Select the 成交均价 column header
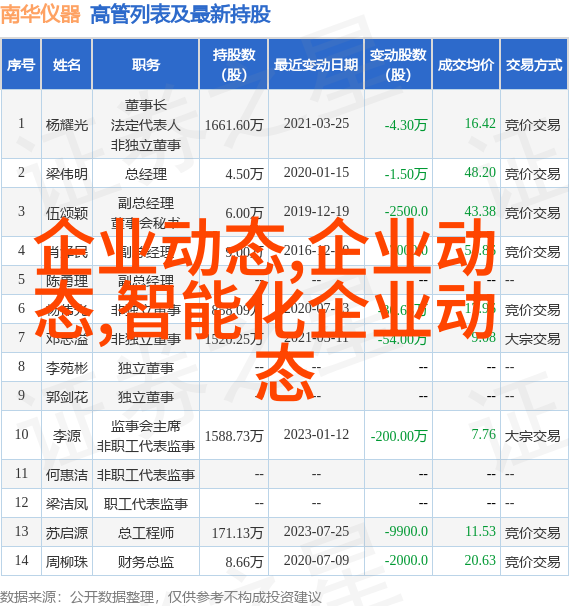The height and width of the screenshot is (606, 569). (466, 64)
